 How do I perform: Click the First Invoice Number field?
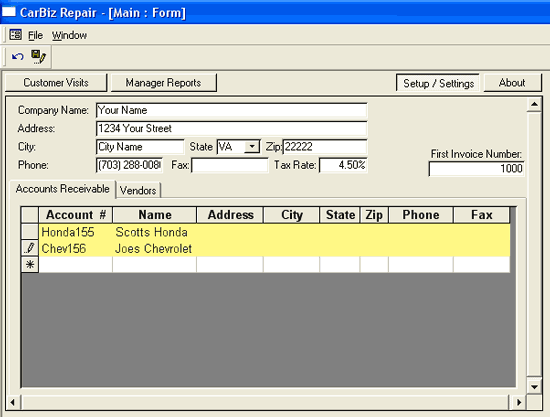click(x=476, y=169)
